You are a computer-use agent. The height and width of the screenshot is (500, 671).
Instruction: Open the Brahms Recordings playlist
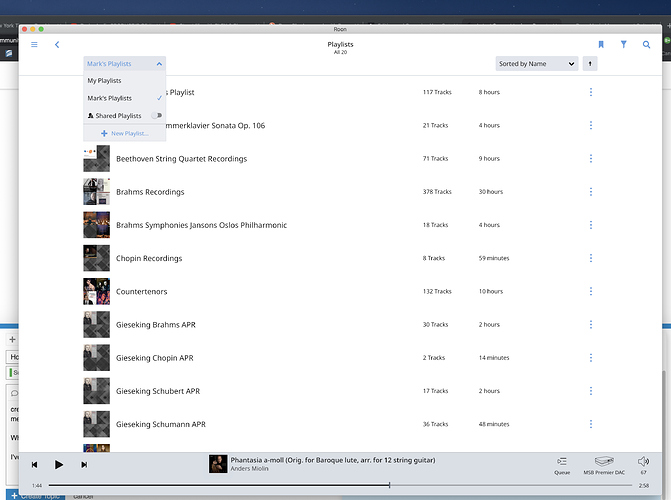pyautogui.click(x=150, y=192)
